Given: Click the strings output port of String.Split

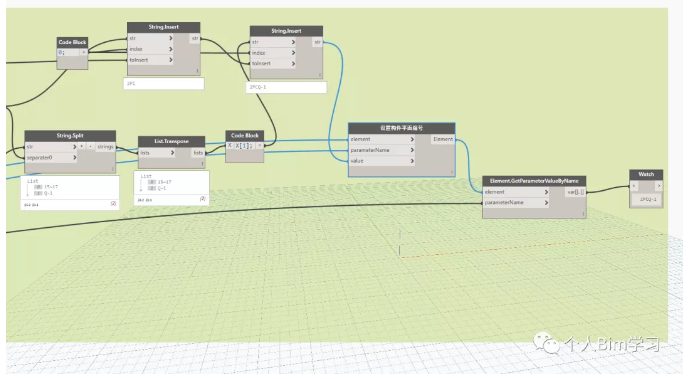Looking at the screenshot, I should 105,147.
